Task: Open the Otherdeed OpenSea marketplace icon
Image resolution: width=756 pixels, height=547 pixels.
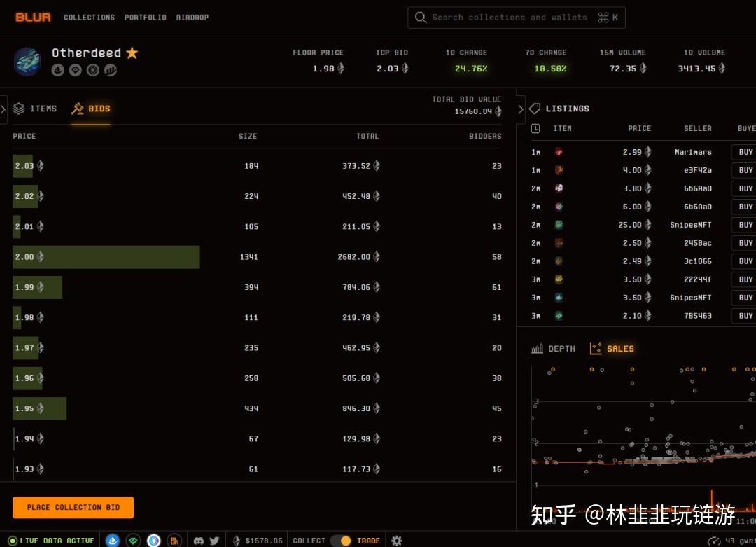Action: tap(57, 70)
